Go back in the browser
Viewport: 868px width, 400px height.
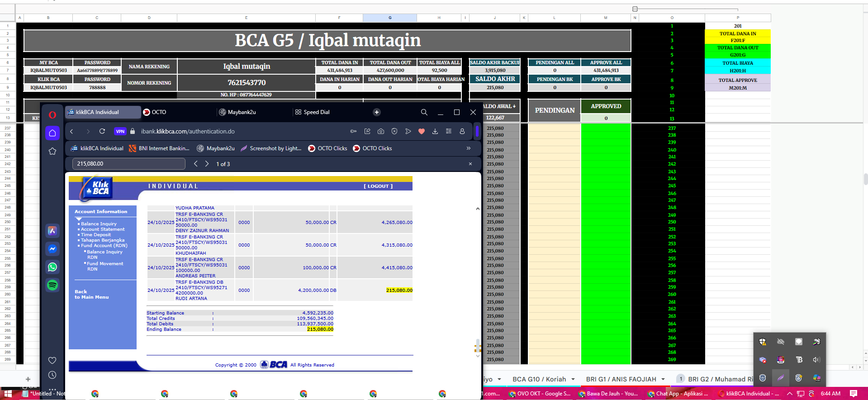pos(71,131)
